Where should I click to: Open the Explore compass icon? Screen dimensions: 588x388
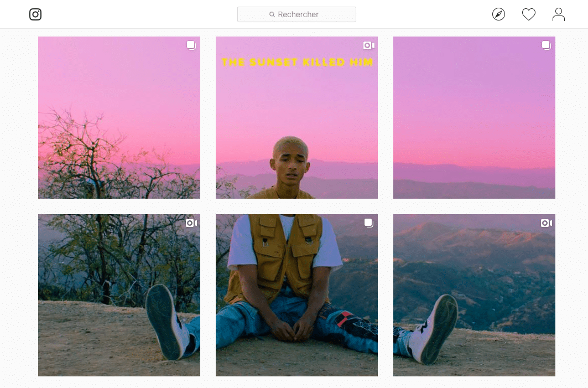point(498,14)
